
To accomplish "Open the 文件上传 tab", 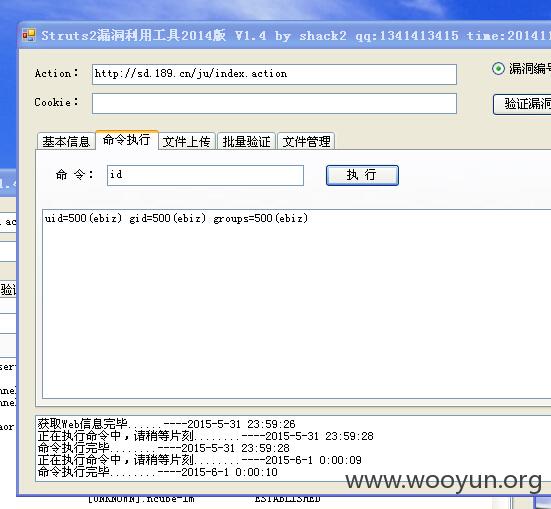I will coord(187,141).
